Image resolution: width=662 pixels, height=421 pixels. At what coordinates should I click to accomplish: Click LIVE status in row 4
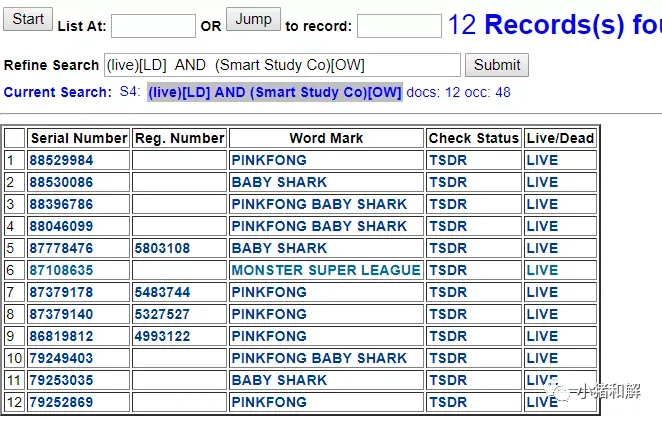[x=543, y=226]
